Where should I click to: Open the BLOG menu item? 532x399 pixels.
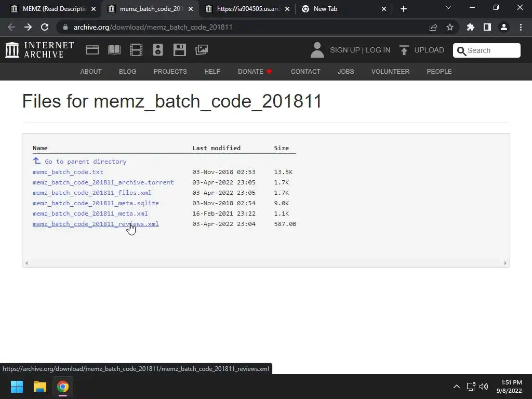pos(128,72)
